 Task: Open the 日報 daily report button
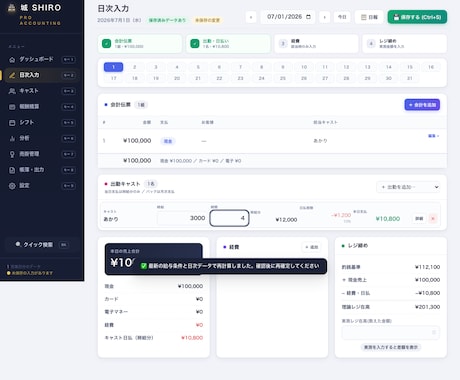pos(369,17)
